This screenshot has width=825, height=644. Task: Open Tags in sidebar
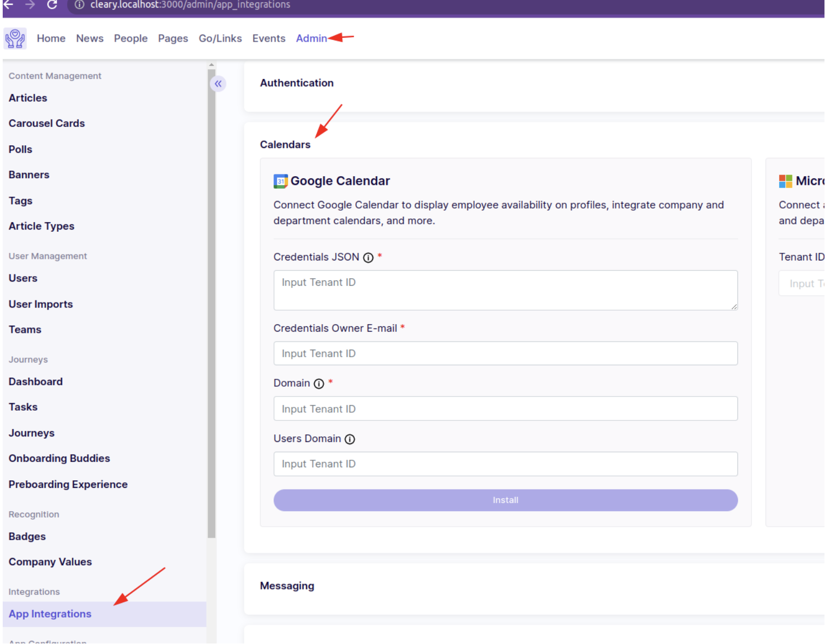tap(21, 200)
